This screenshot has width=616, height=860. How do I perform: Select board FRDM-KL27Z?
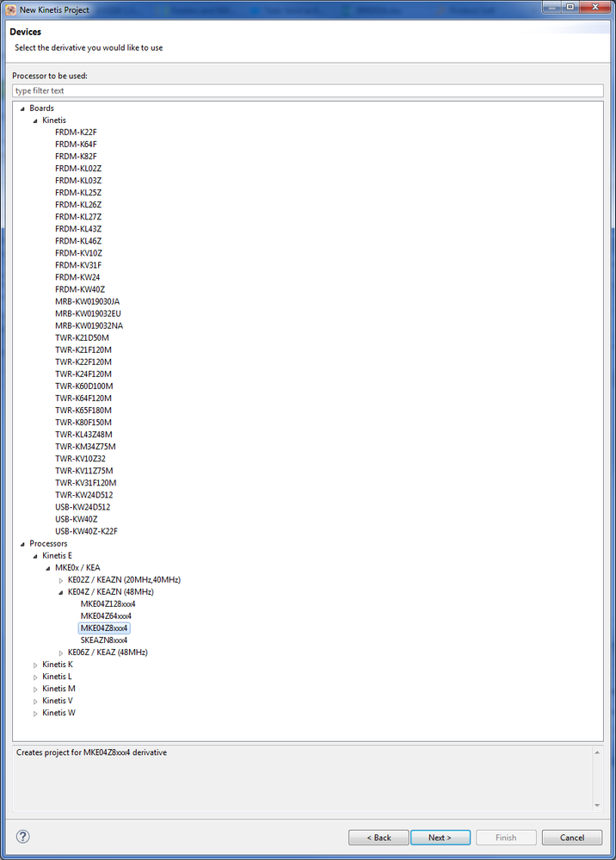[x=78, y=217]
